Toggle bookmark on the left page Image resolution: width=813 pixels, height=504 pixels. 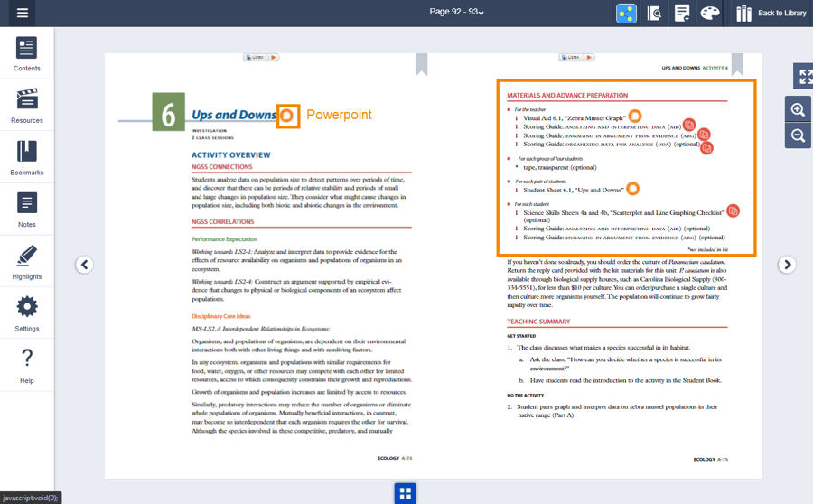(421, 64)
